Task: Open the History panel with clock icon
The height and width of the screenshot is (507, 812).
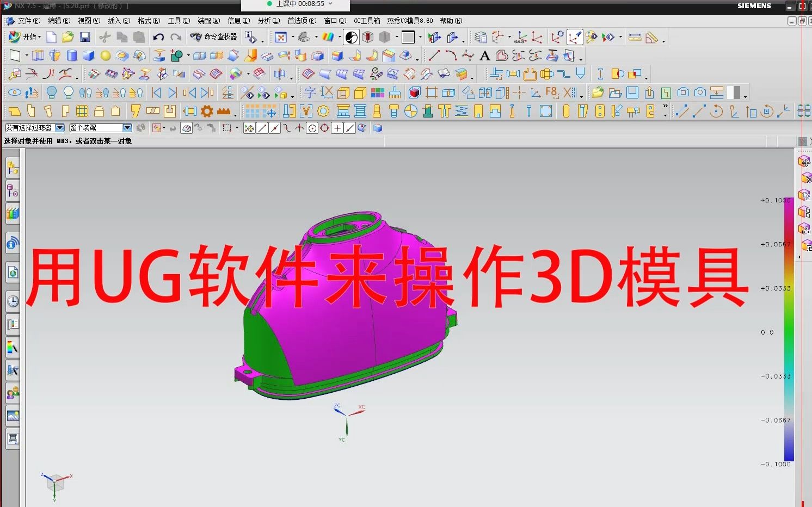Action: coord(13,300)
